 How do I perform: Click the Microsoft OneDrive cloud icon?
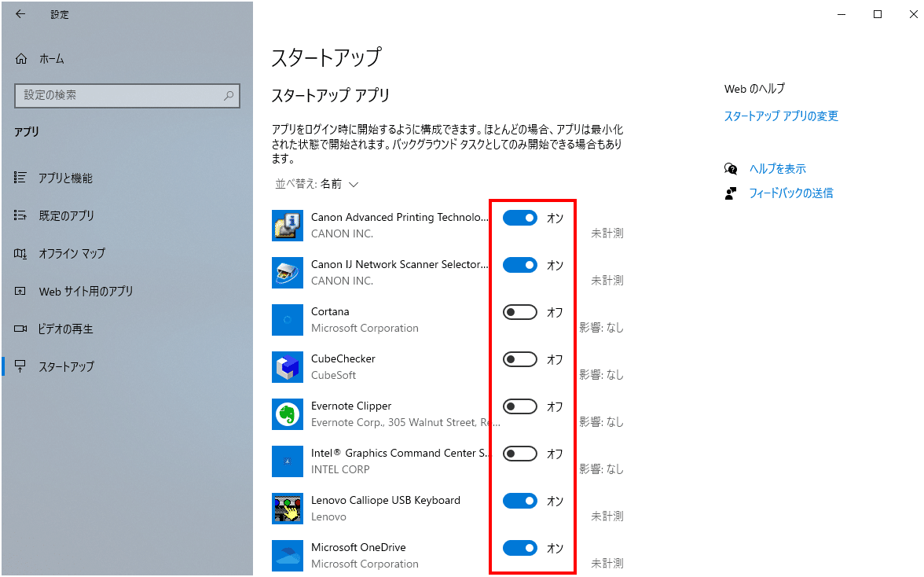tap(288, 556)
